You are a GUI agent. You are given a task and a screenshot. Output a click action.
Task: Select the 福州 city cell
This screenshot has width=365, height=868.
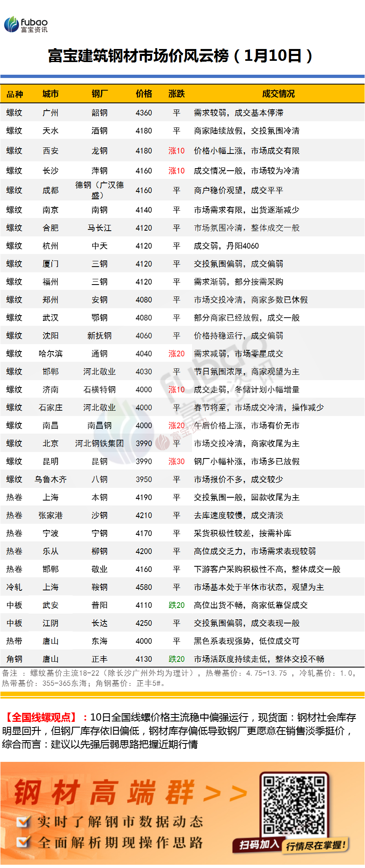click(x=51, y=282)
